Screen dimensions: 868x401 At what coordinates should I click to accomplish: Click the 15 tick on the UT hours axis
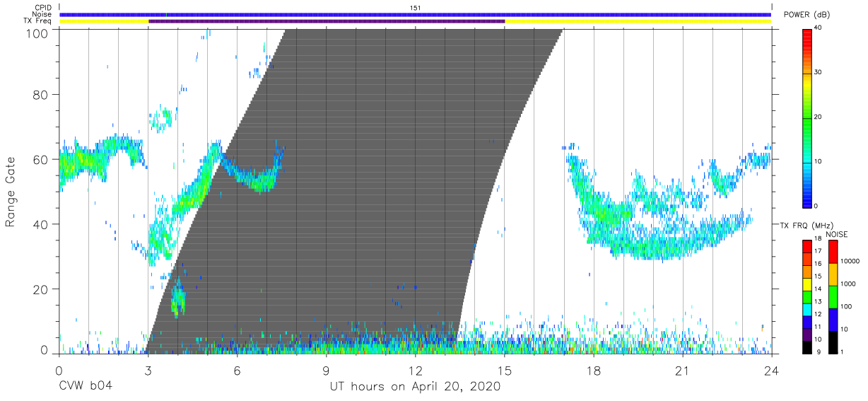pyautogui.click(x=505, y=371)
